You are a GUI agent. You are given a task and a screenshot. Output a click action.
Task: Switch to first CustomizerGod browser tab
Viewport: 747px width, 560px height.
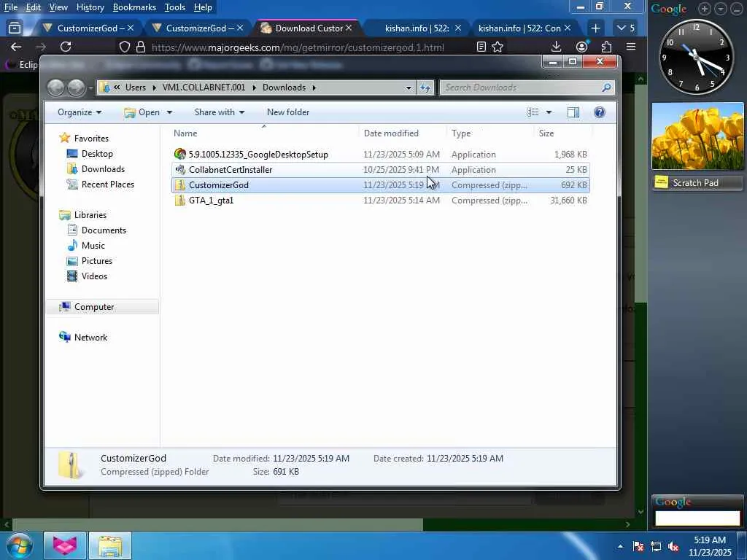click(88, 28)
